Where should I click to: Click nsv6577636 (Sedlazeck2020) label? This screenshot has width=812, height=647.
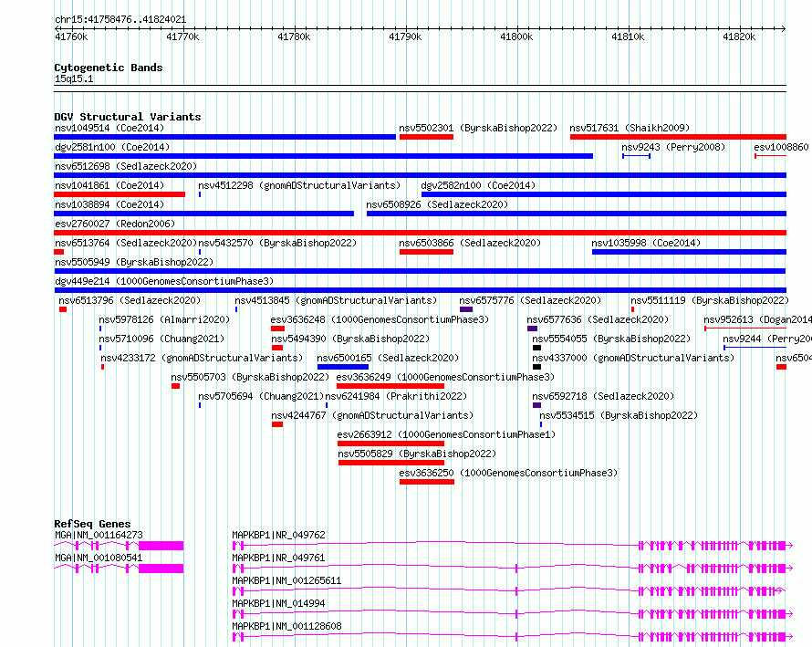598,319
